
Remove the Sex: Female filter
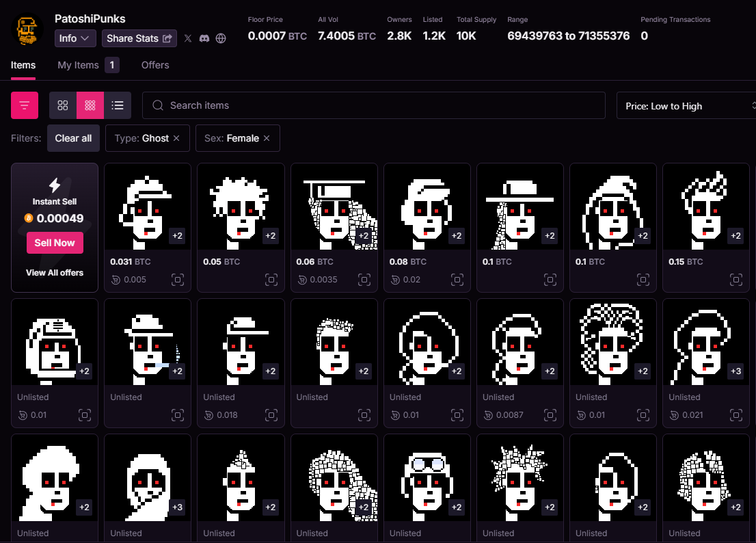point(266,138)
